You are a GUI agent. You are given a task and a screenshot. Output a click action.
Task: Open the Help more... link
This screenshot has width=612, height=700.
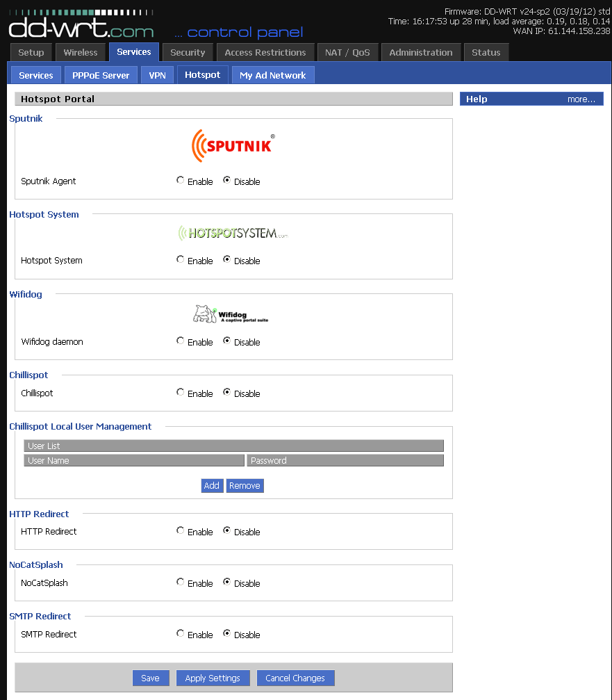581,99
